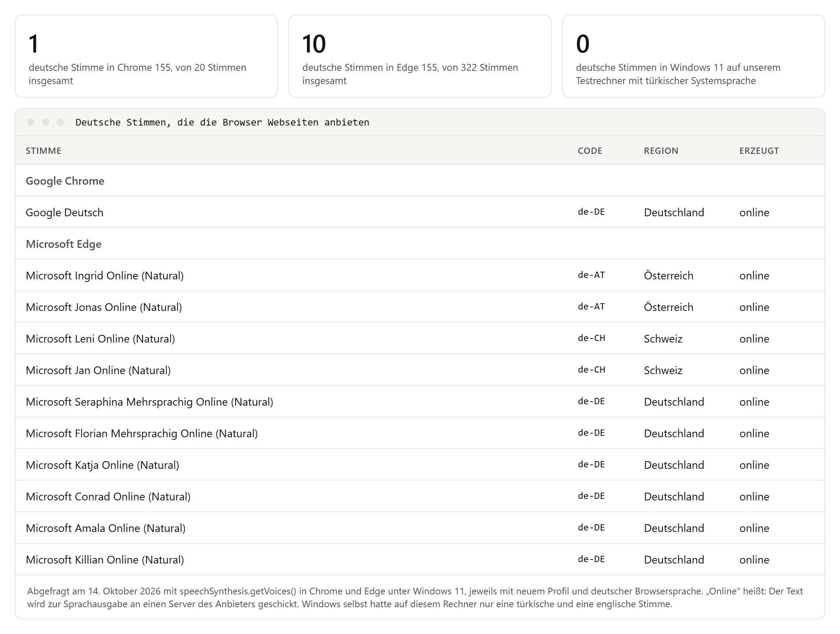
Task: Click the Edge card's large number '10'
Action: (314, 44)
